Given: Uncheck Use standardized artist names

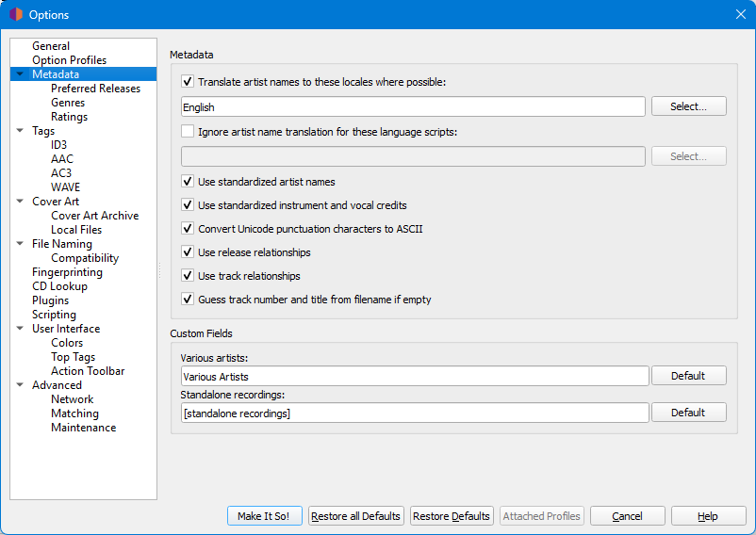Looking at the screenshot, I should pyautogui.click(x=188, y=182).
